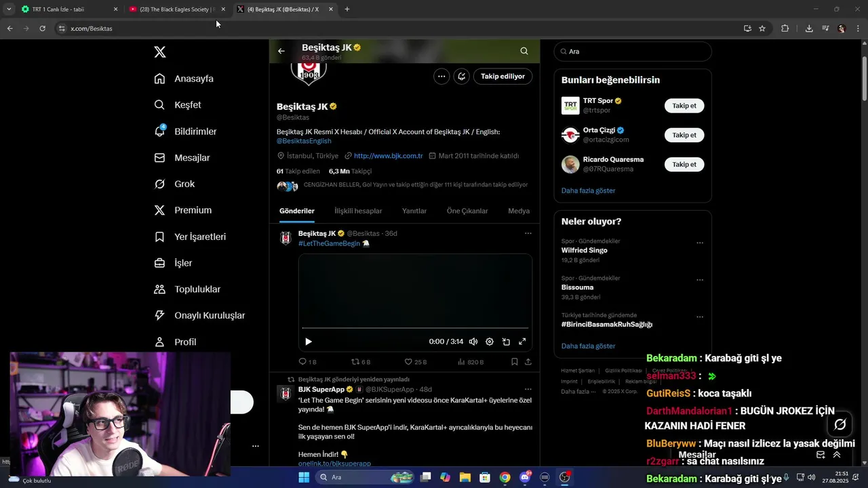Screen dimensions: 868x488
Task: Open Grok in the sidebar
Action: click(174, 184)
